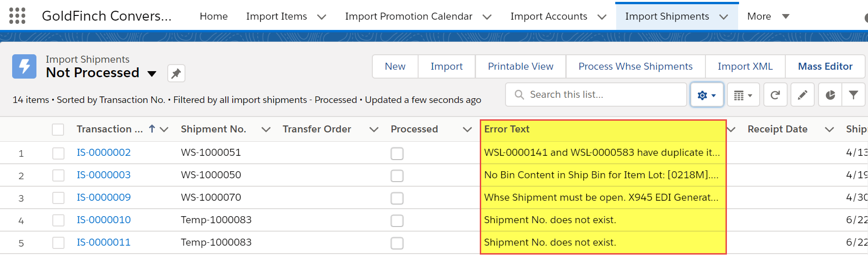Click the Mass Editor button

click(x=825, y=66)
